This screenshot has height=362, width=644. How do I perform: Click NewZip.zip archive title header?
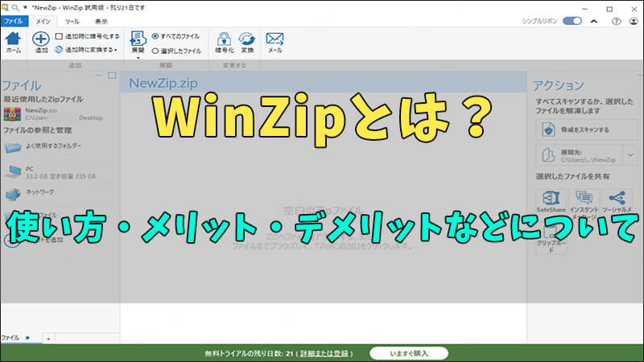pyautogui.click(x=163, y=83)
